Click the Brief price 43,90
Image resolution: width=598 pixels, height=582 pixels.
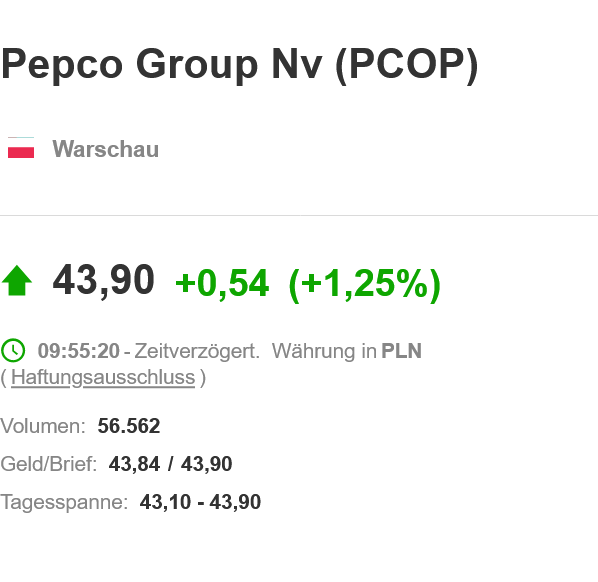pos(207,464)
